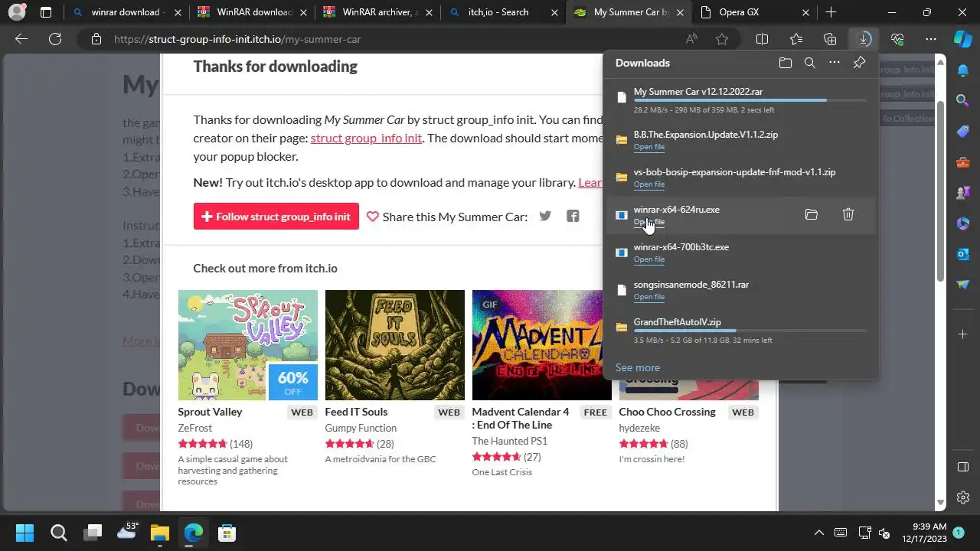Close the My Summer Car tab
This screenshot has width=980, height=551.
tap(679, 12)
